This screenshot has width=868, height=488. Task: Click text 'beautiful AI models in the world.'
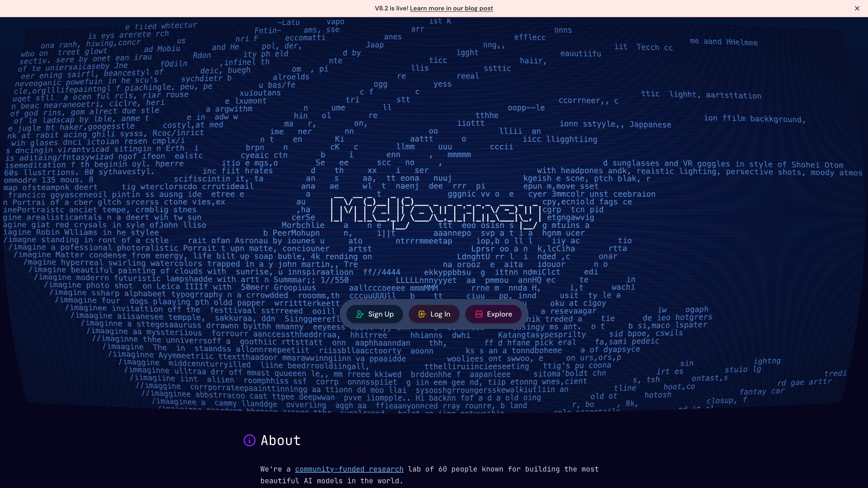point(332,481)
